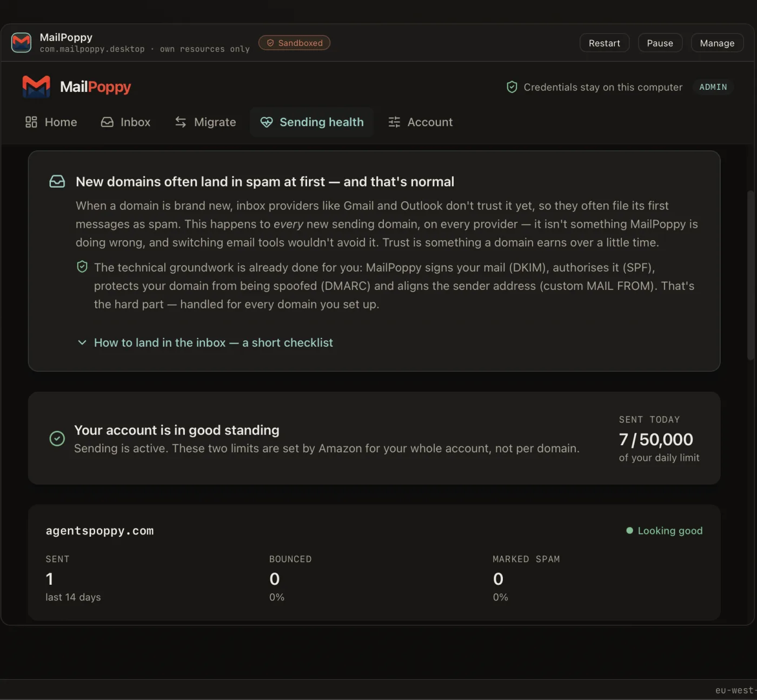Screen dimensions: 757x700
Task: Click the shield check icon beside technical groundwork text
Action: click(82, 267)
